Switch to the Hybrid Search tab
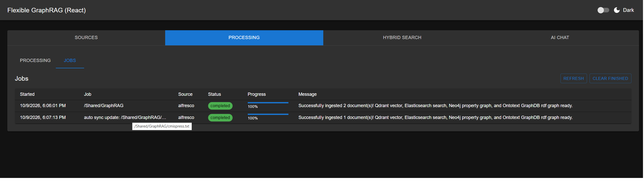644x185 pixels. 402,38
